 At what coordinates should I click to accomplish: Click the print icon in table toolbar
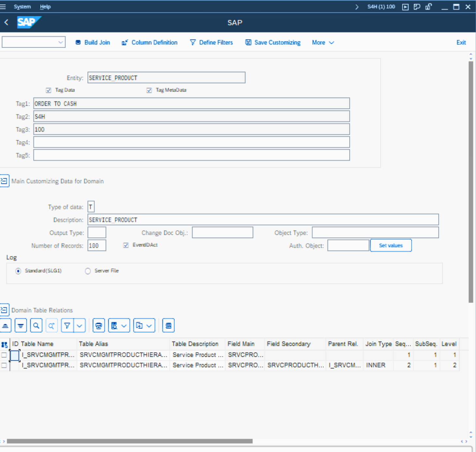tap(98, 325)
